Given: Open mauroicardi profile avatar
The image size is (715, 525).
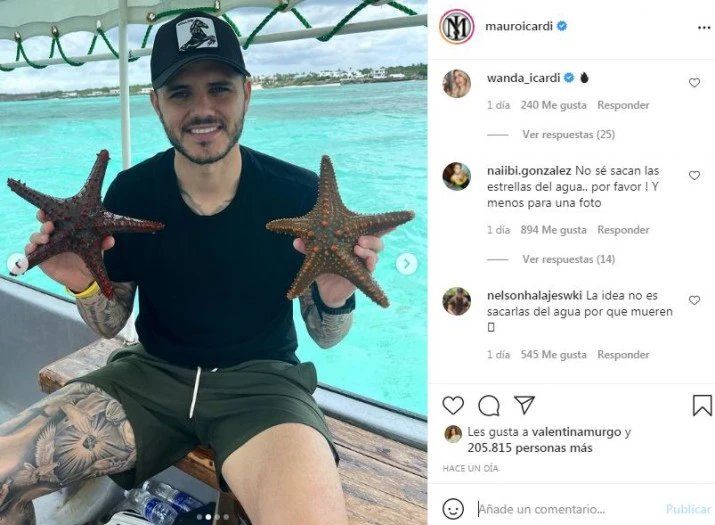Looking at the screenshot, I should [x=456, y=26].
